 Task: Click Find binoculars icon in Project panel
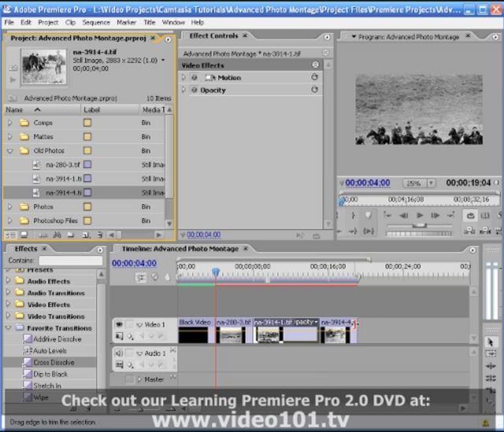coord(57,235)
